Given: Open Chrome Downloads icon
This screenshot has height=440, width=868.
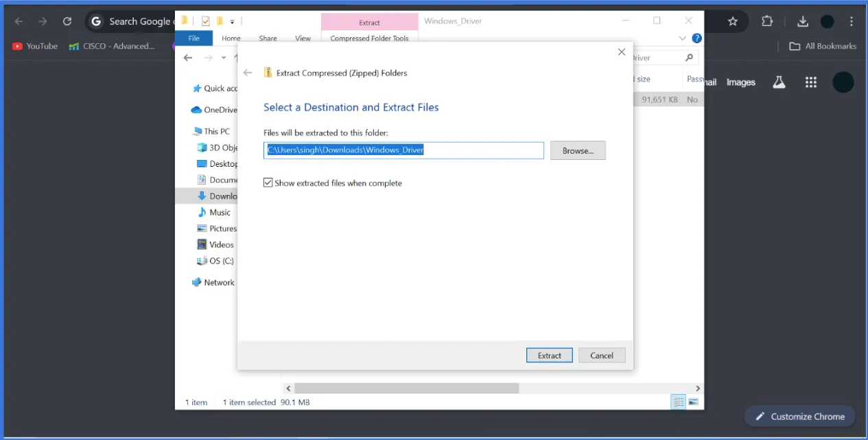Looking at the screenshot, I should 803,21.
